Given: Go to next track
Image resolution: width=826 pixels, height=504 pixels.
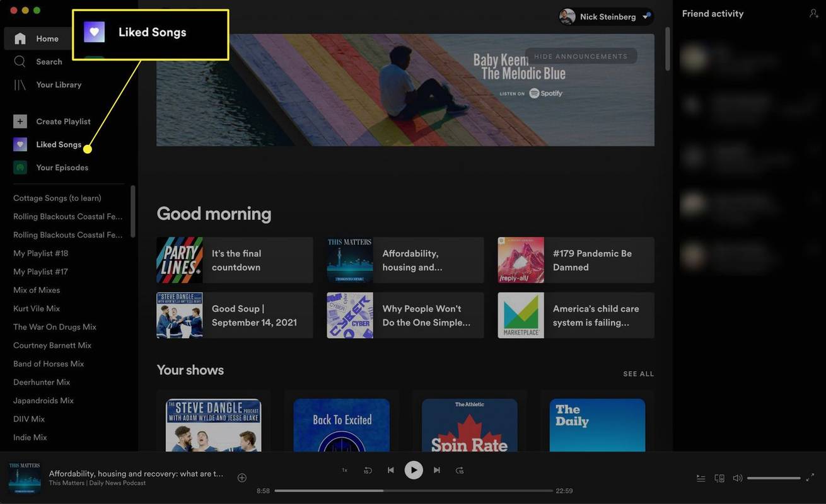Looking at the screenshot, I should (x=437, y=470).
